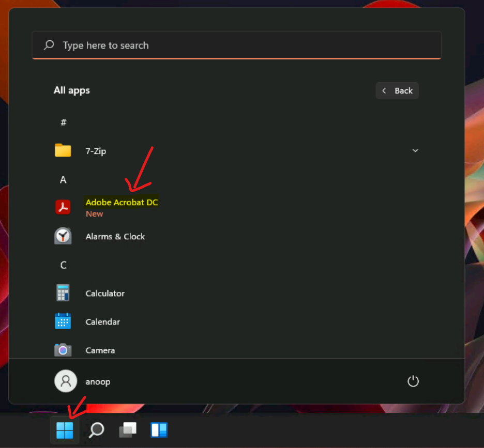Click the 'Type here to search' field

click(x=236, y=45)
